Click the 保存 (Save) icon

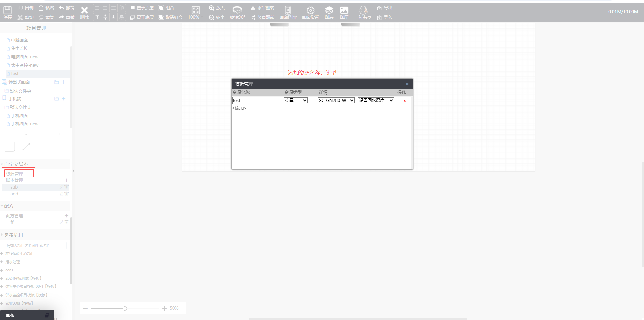(x=7, y=10)
